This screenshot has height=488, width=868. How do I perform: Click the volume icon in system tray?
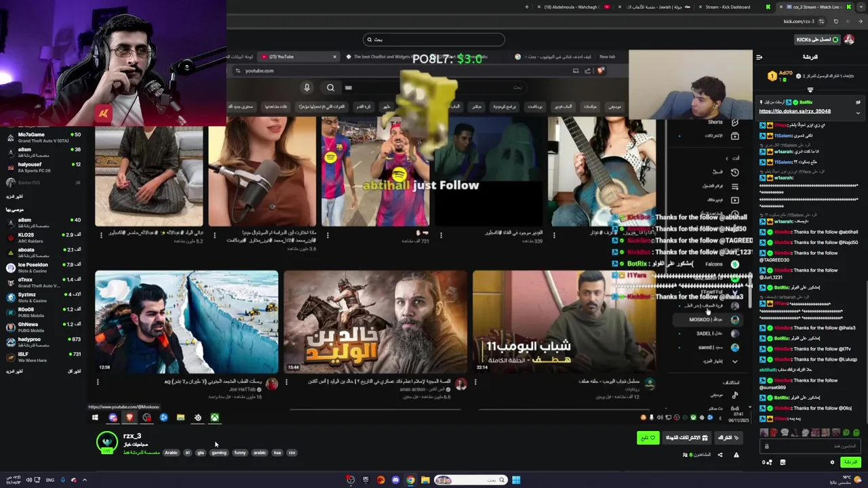click(x=28, y=480)
